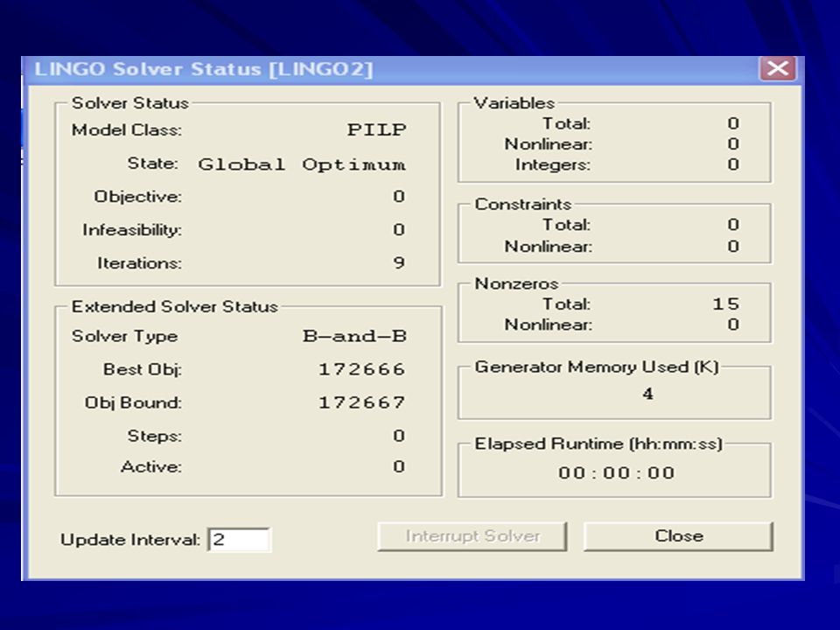
Task: Click the Iterations value 9
Action: pos(399,262)
